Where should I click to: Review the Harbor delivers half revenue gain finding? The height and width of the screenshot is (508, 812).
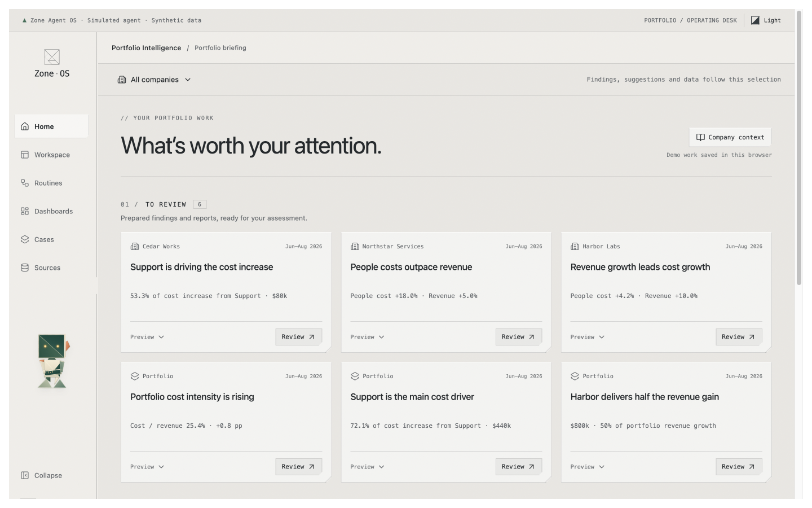pyautogui.click(x=739, y=467)
